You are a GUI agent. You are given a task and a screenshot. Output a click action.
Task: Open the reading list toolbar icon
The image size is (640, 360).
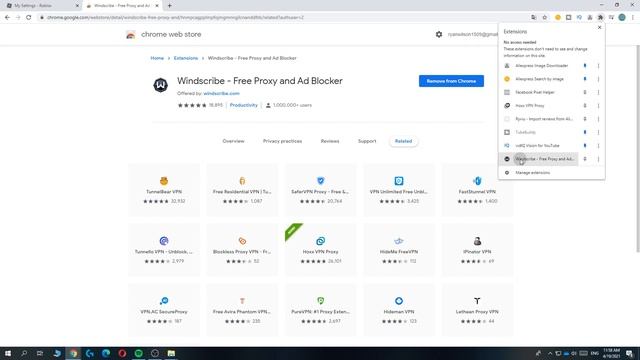(x=611, y=18)
